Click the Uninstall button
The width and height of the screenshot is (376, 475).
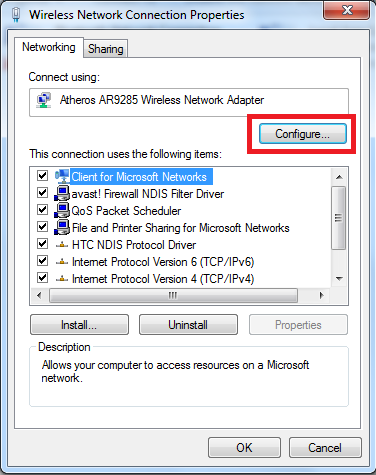(x=188, y=325)
